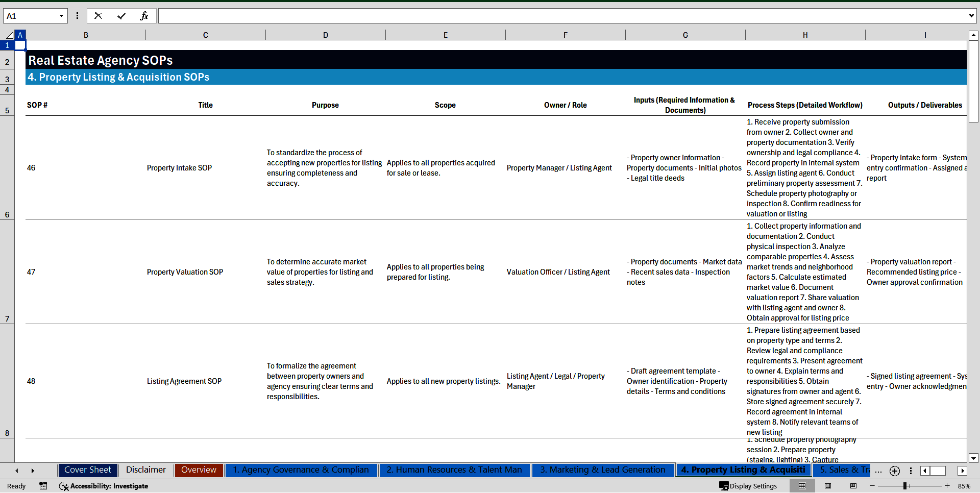
Task: Click the Insert Function fx icon
Action: coord(144,16)
